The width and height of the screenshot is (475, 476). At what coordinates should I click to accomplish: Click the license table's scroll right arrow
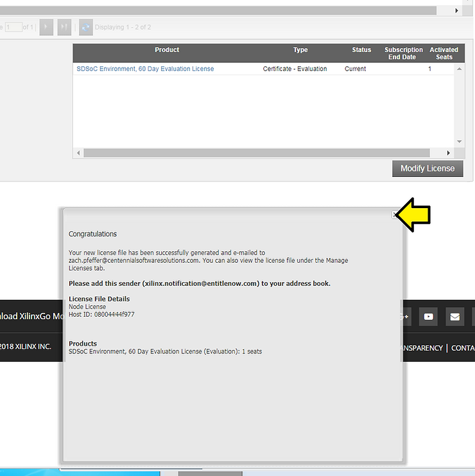pyautogui.click(x=448, y=153)
